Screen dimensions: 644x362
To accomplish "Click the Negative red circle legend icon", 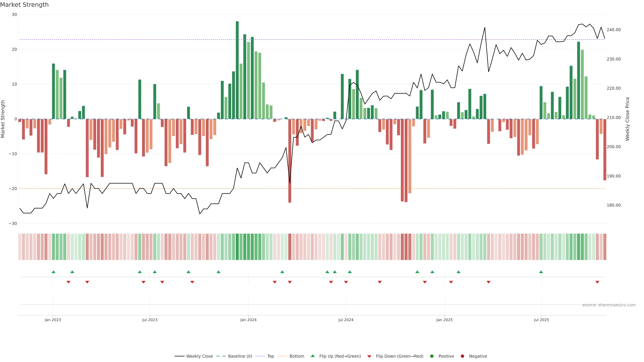I will 462,356.
